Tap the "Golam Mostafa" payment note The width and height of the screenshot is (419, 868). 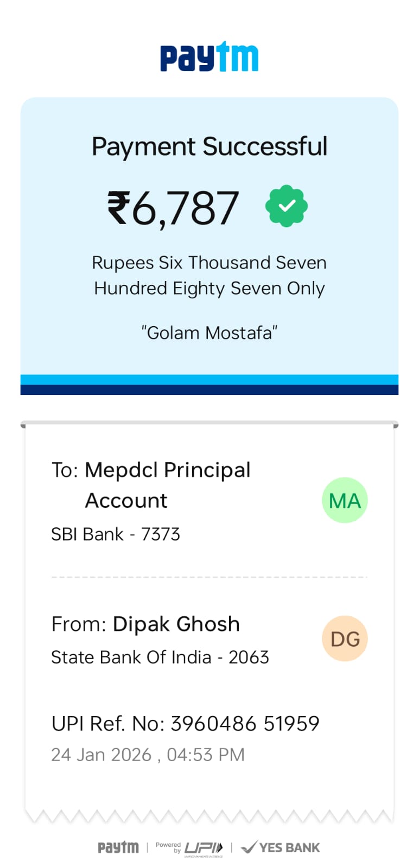click(x=210, y=333)
